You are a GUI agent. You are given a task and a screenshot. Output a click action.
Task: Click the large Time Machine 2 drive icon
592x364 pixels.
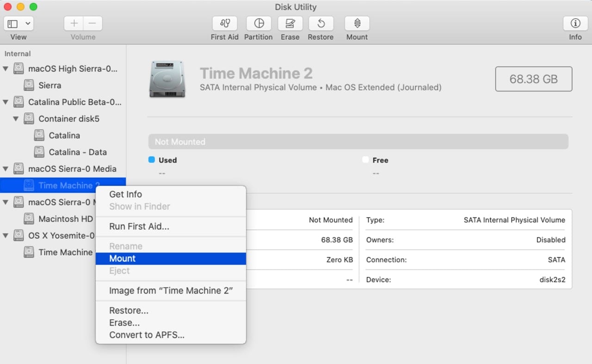point(167,79)
